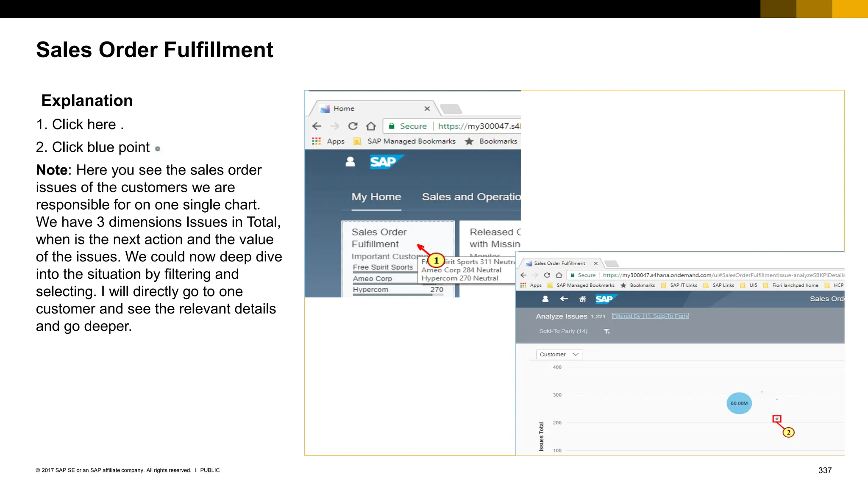Click the Fiori home house icon
Viewport: 868px width, 488px height.
tap(583, 299)
